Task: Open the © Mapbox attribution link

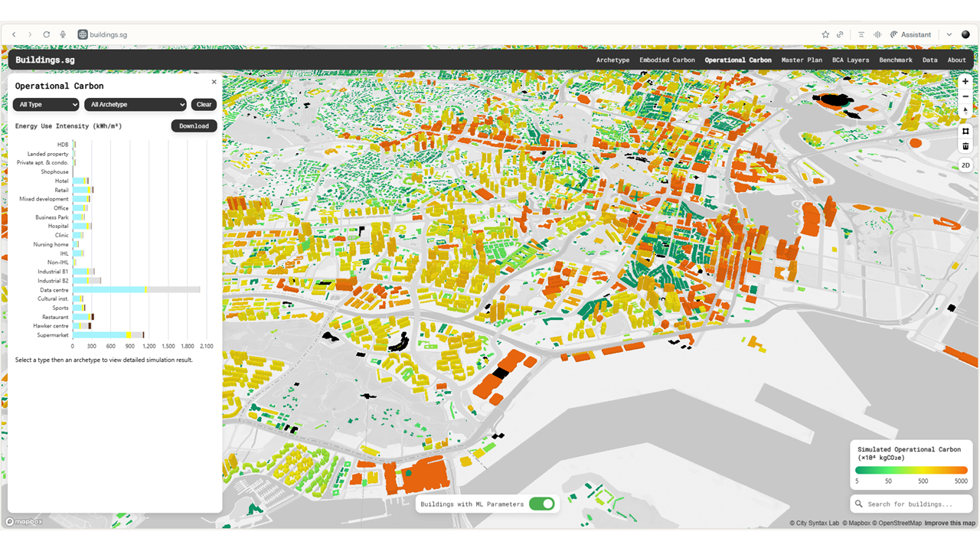Action: pos(857,523)
